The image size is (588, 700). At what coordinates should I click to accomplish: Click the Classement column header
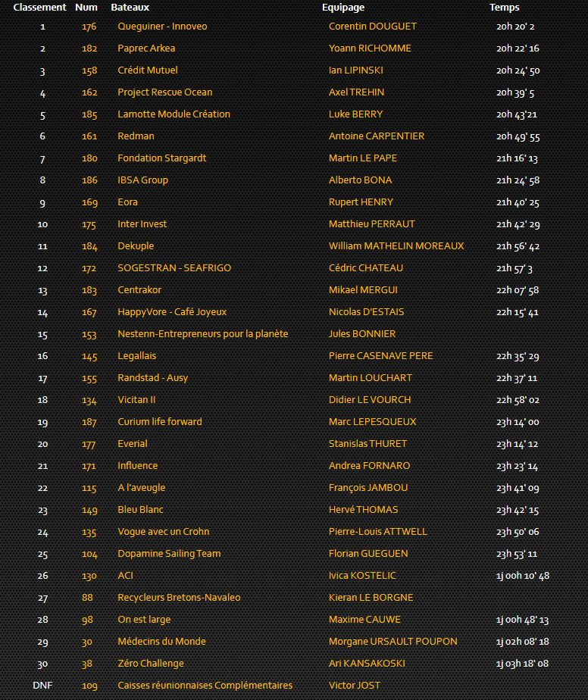tap(39, 8)
